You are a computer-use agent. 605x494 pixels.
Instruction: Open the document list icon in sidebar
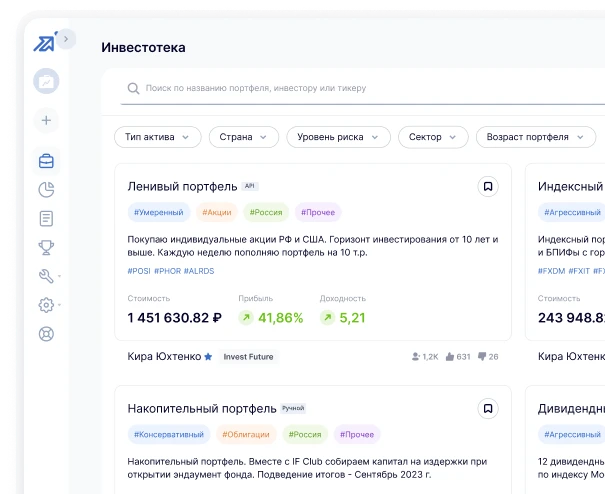(46, 218)
